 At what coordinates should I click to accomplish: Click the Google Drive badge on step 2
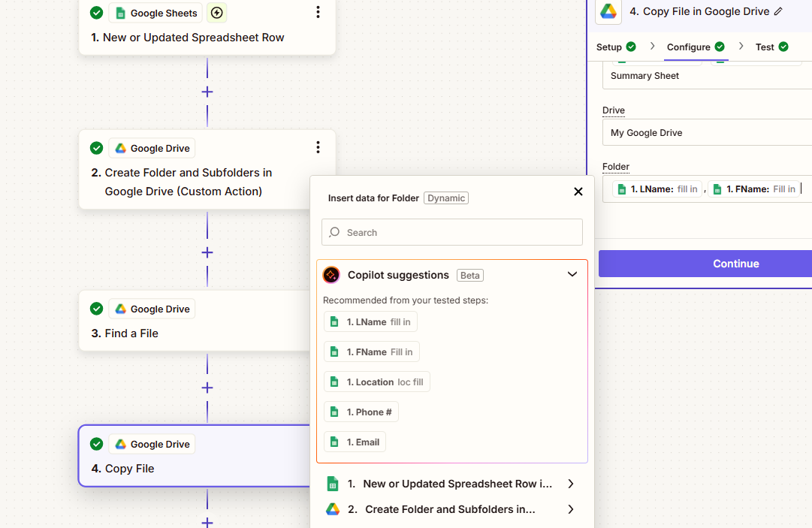152,148
